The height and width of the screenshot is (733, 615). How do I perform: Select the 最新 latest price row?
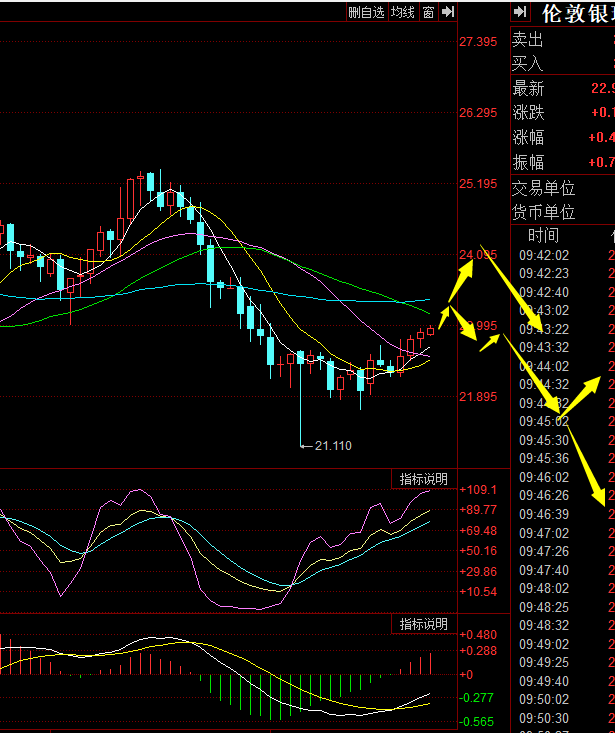click(563, 88)
